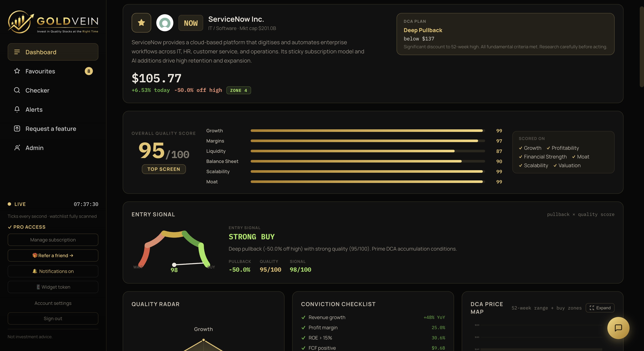Open the Alerts menu item

[53, 110]
